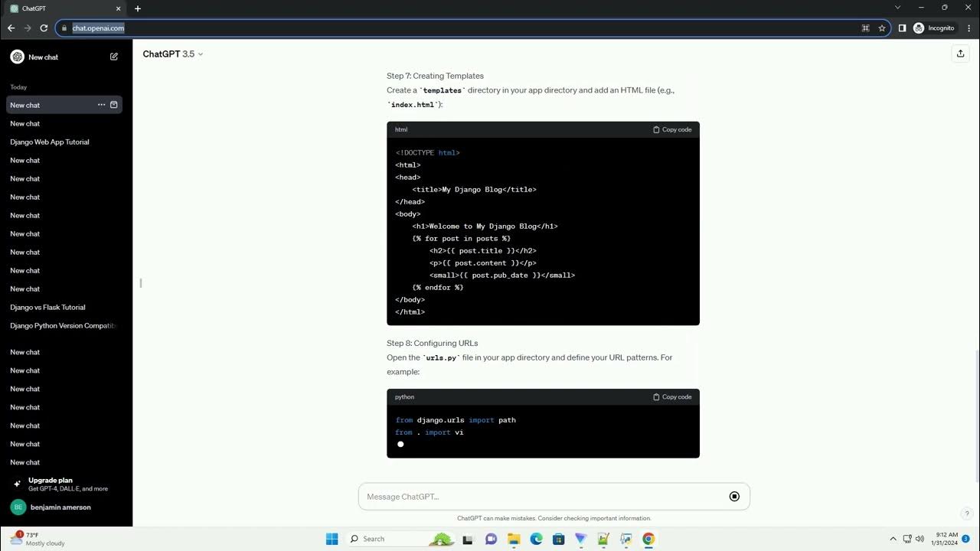
Task: Open Microsoft Store from the taskbar
Action: point(559,539)
